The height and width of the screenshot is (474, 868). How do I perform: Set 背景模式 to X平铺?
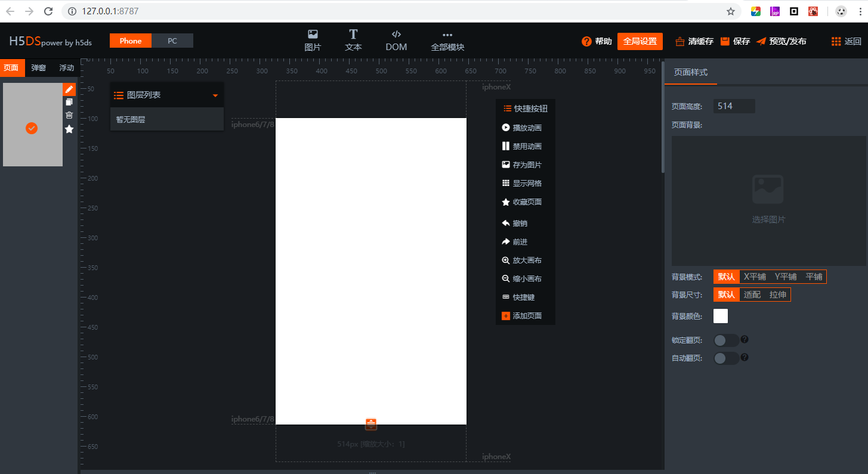(755, 277)
